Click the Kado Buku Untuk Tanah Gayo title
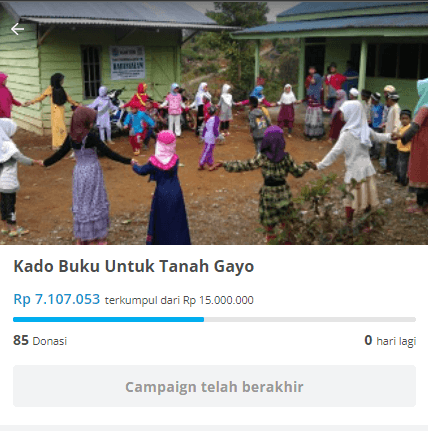Screen dimensions: 428x431 pyautogui.click(x=134, y=266)
